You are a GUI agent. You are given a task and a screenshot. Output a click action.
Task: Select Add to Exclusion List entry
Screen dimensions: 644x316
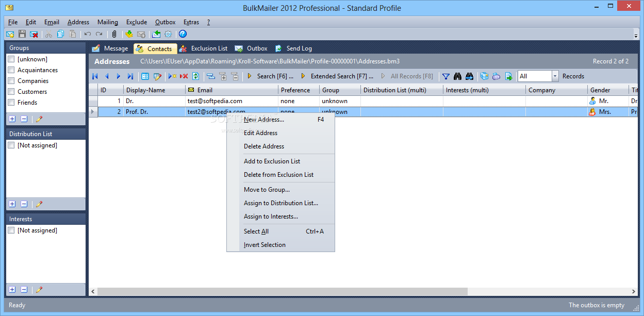pyautogui.click(x=280, y=161)
